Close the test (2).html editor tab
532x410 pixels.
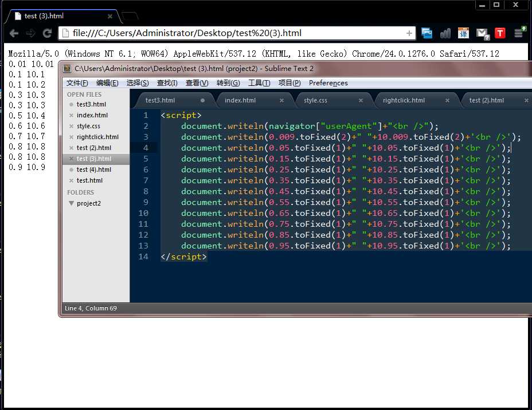(x=526, y=100)
